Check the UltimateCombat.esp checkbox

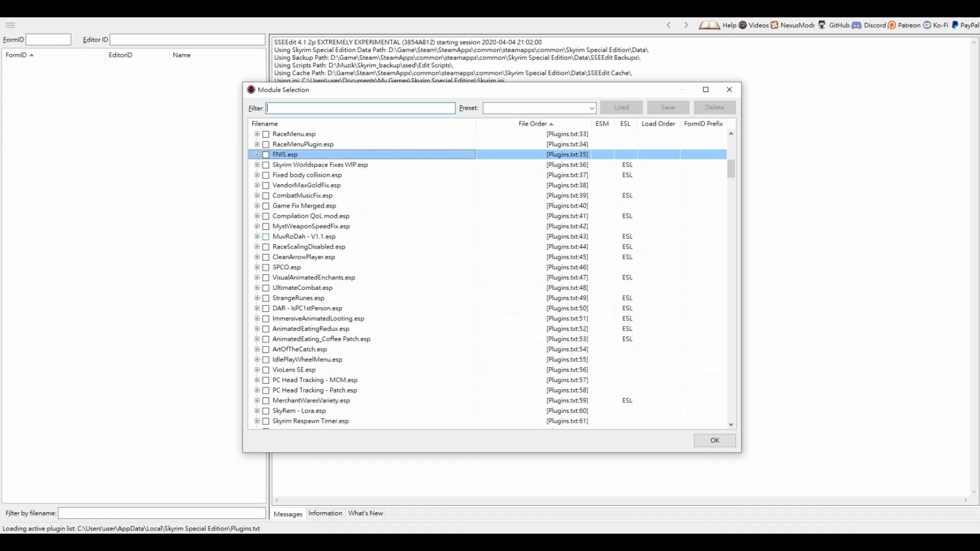pyautogui.click(x=266, y=288)
